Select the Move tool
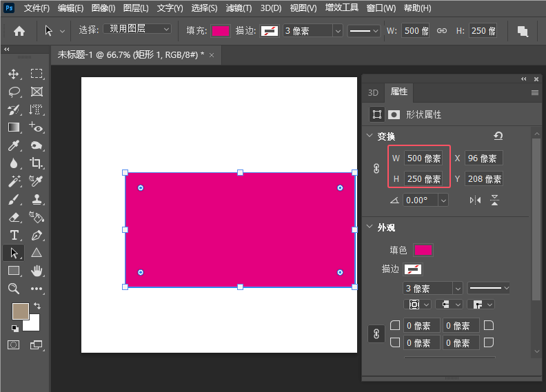This screenshot has height=392, width=546. [14, 74]
